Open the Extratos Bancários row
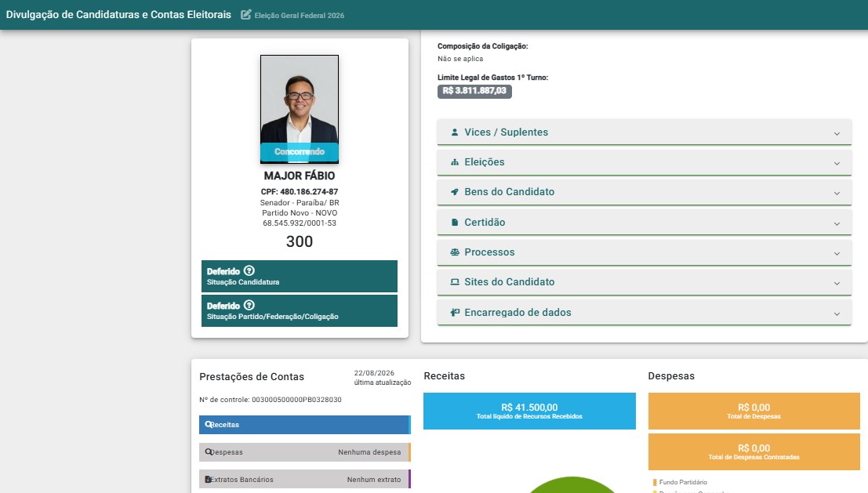Screen dimensions: 868x493 click(305, 479)
